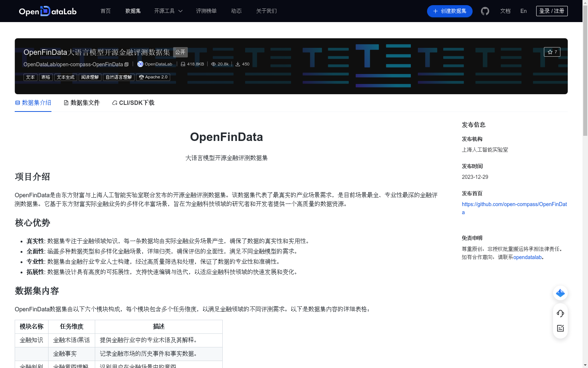Click the OpenFinData main title heading
Viewport: 588px width, 368px height.
point(226,137)
